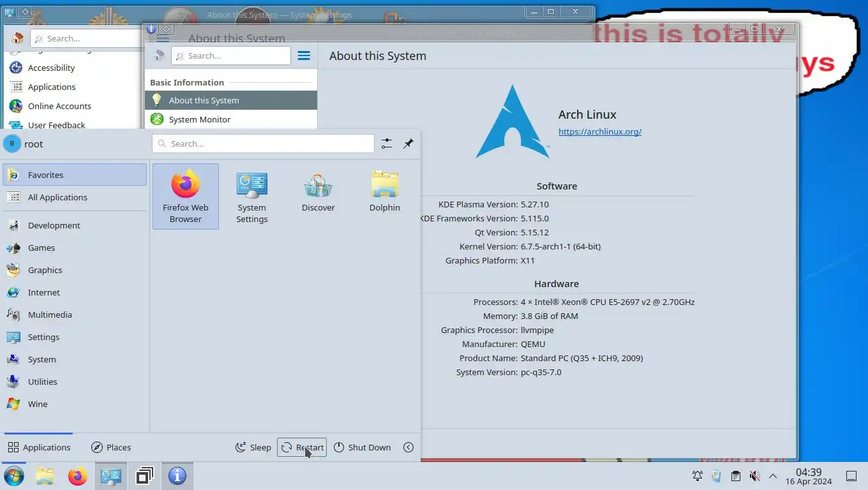Click the KDE Plasma Version value 5.27.10
This screenshot has height=490, width=868.
(535, 204)
